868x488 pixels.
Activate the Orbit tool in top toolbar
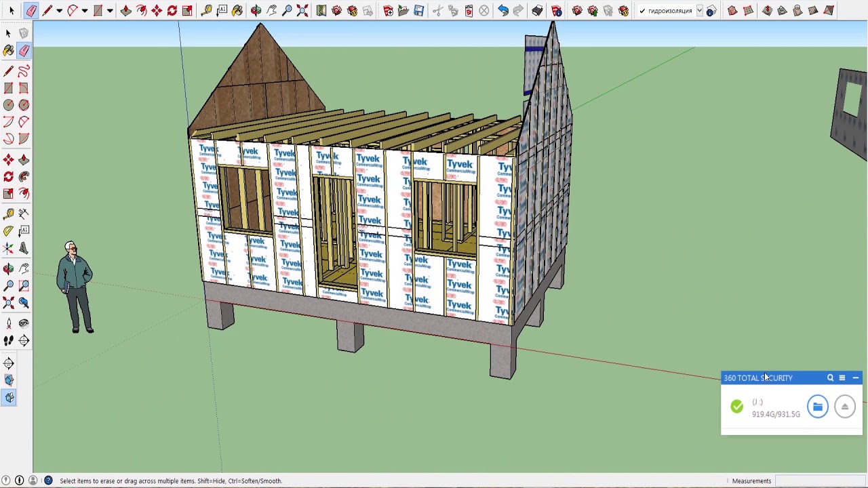(x=256, y=10)
